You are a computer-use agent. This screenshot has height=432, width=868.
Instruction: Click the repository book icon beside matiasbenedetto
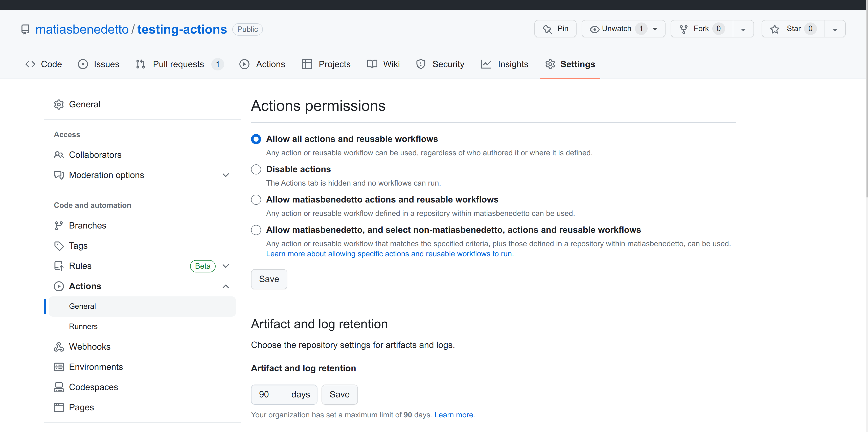25,29
